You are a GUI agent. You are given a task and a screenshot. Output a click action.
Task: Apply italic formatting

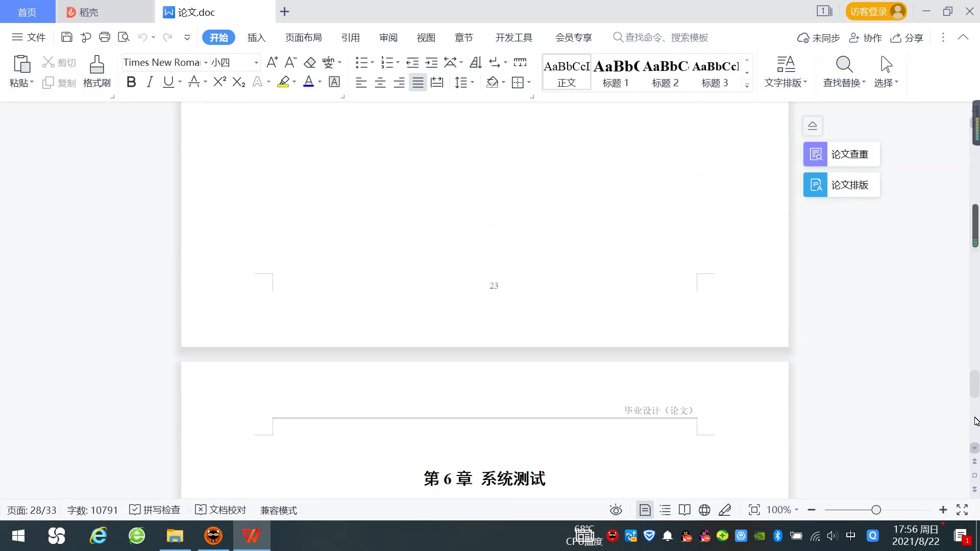tap(150, 82)
